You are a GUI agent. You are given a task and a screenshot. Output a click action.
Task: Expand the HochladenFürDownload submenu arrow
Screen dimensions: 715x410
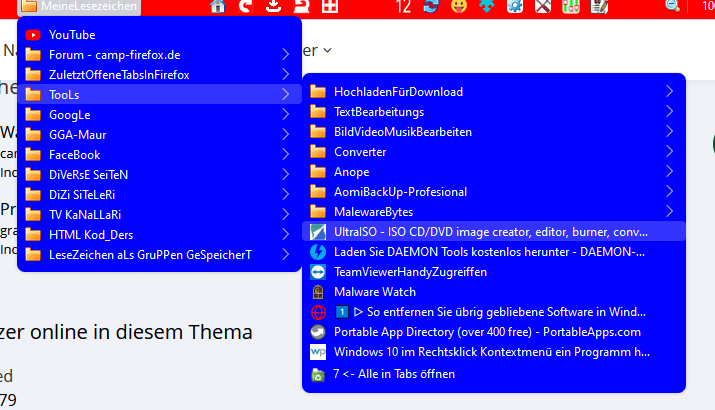pos(669,92)
